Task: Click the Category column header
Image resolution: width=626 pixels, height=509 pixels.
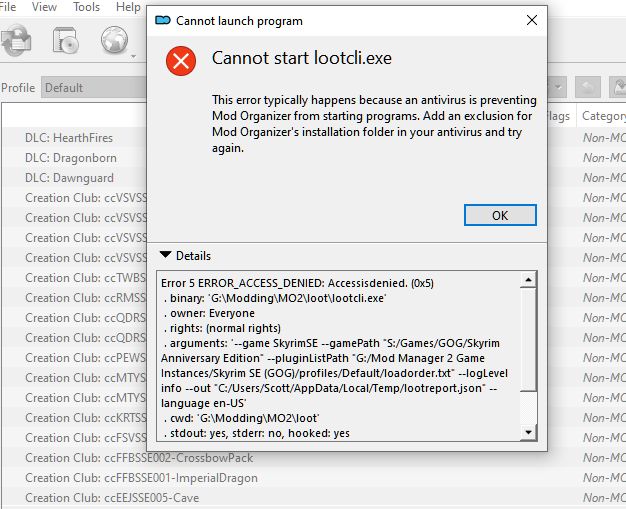Action: point(603,116)
